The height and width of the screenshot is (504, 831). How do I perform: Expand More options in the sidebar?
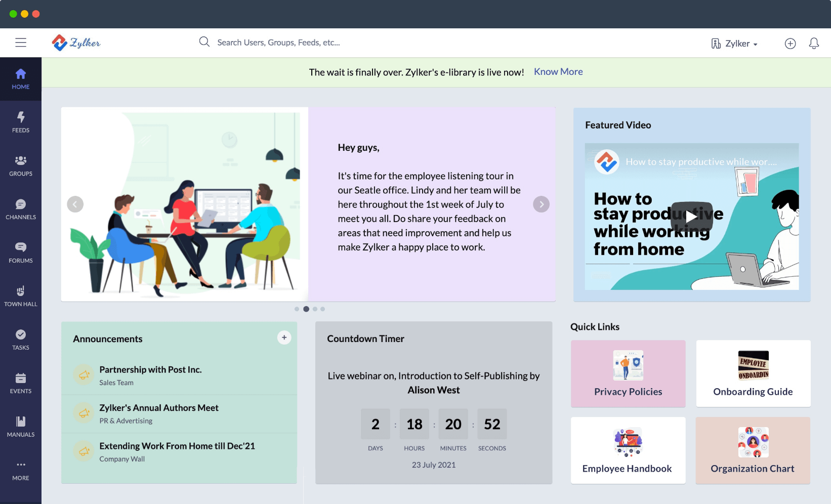click(x=21, y=471)
